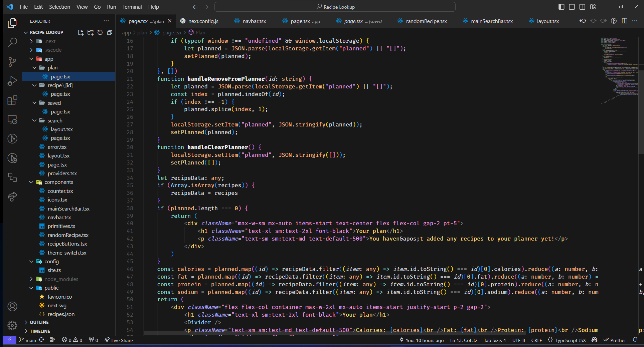This screenshot has width=644, height=347.
Task: Toggle the bottom panel visibility
Action: pyautogui.click(x=572, y=7)
